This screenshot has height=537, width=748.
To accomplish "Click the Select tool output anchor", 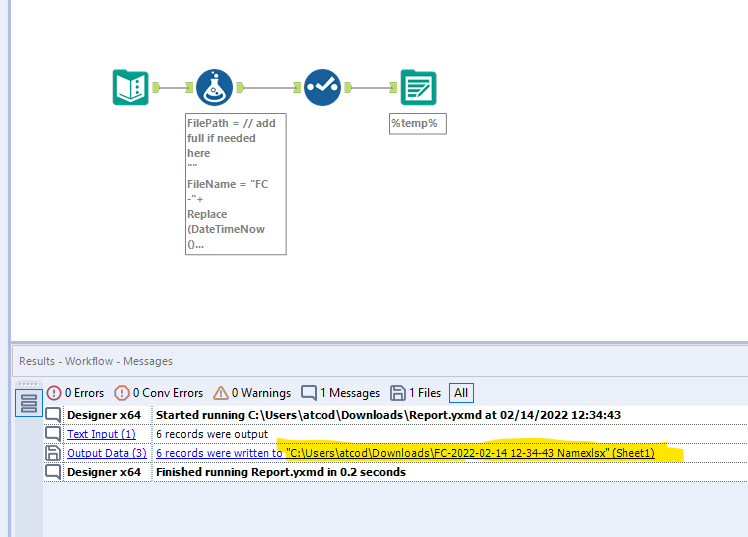I will pyautogui.click(x=348, y=87).
